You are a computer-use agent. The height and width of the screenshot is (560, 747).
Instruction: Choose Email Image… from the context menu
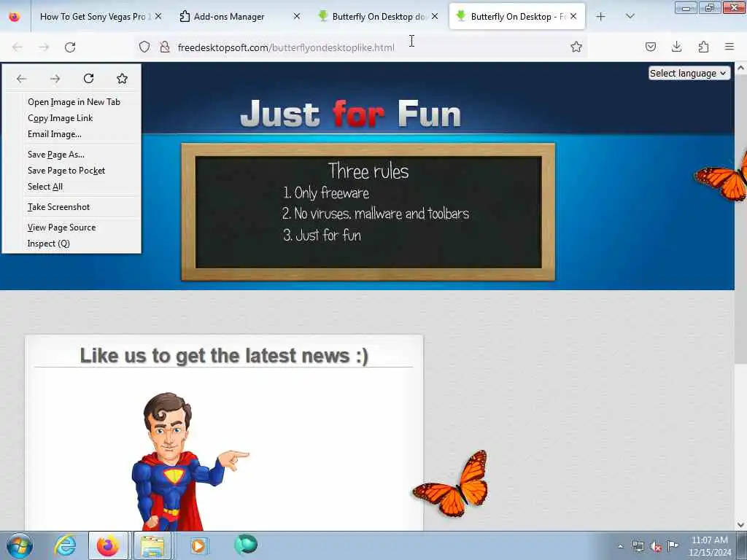54,134
